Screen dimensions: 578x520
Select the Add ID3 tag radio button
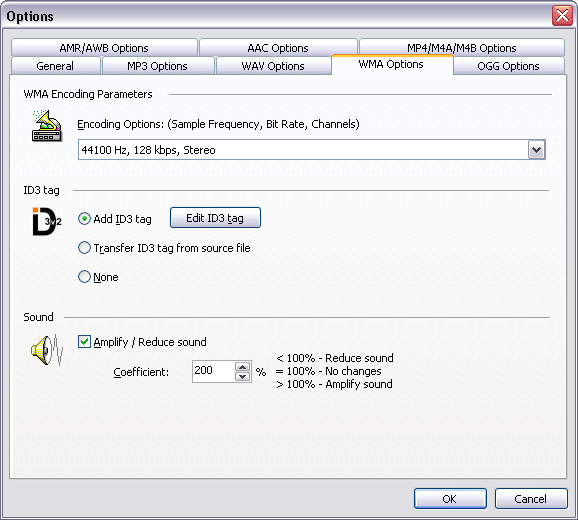[84, 219]
